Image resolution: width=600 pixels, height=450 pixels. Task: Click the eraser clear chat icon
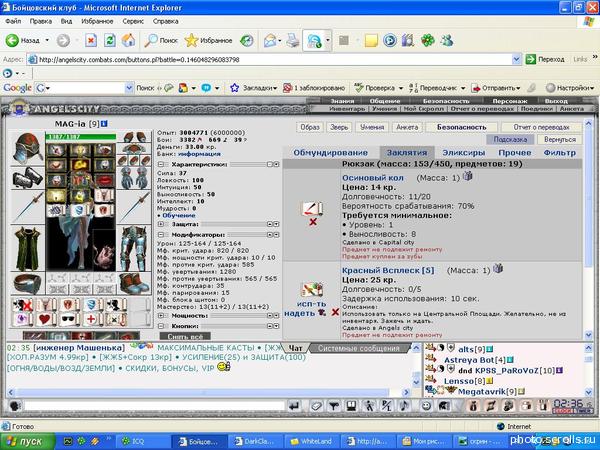[316, 406]
